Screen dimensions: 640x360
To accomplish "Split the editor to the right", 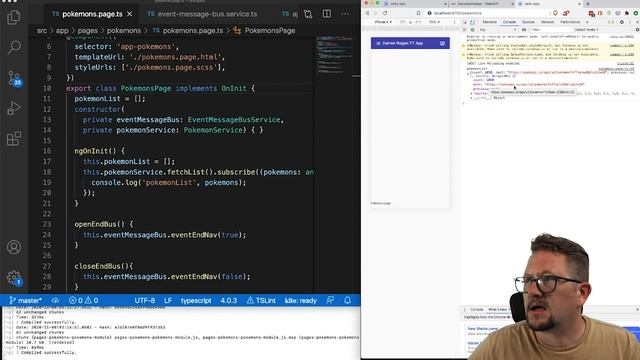I will click(x=327, y=14).
